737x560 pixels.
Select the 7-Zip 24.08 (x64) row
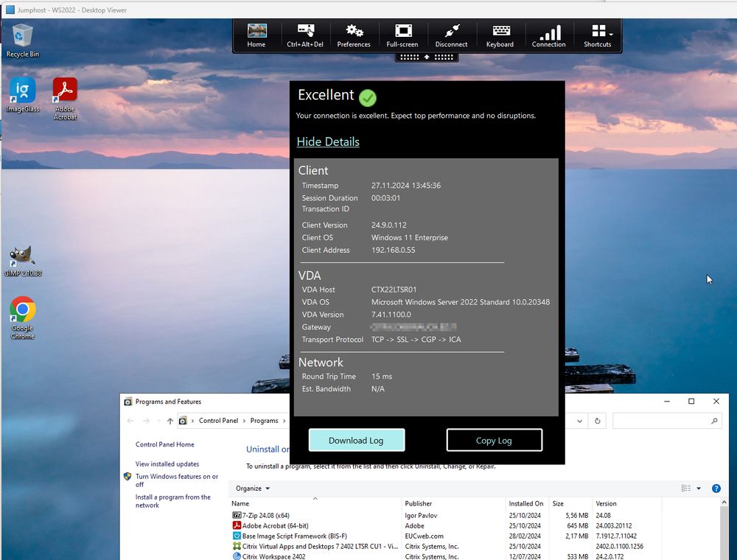(x=447, y=515)
